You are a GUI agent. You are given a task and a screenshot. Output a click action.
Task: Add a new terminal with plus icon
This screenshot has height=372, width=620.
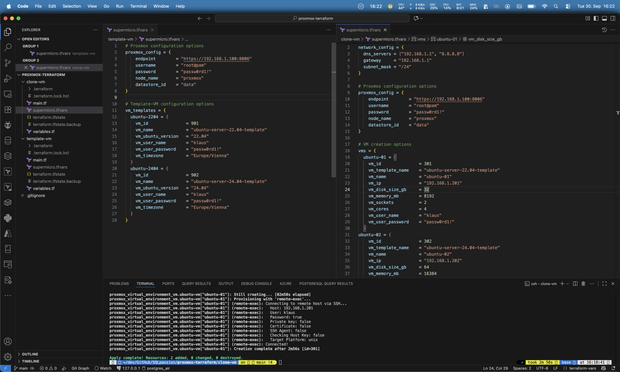coord(562,283)
